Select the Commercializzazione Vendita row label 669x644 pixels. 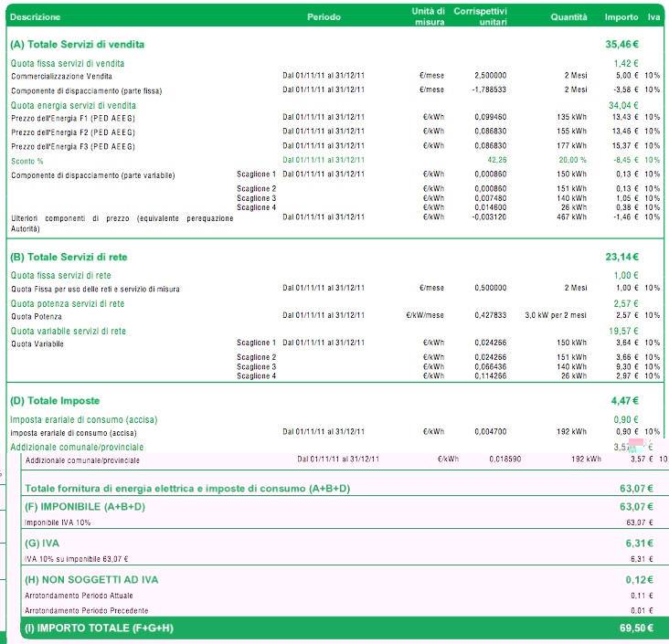61,77
